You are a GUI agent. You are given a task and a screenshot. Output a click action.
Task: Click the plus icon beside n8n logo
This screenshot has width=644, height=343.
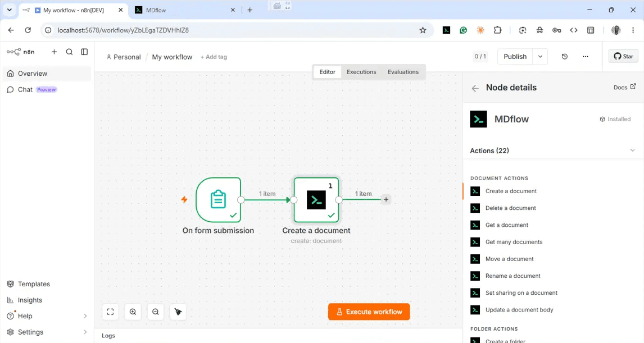54,52
